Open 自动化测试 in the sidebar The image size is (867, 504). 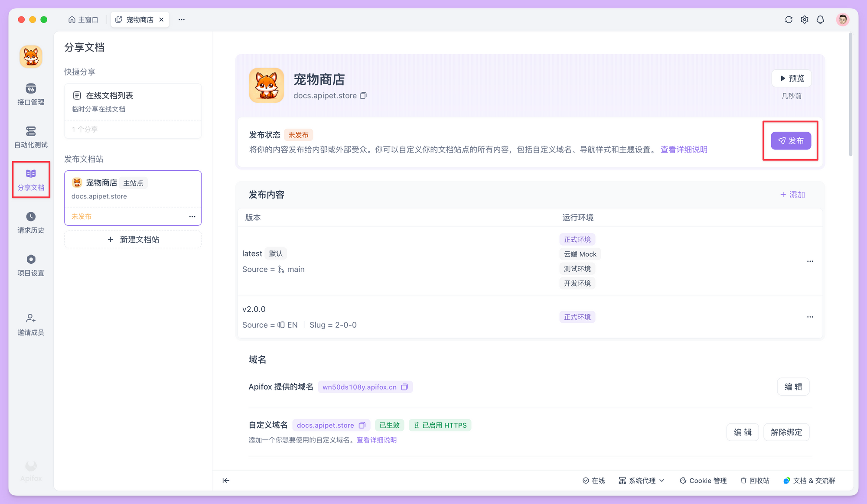coord(31,137)
